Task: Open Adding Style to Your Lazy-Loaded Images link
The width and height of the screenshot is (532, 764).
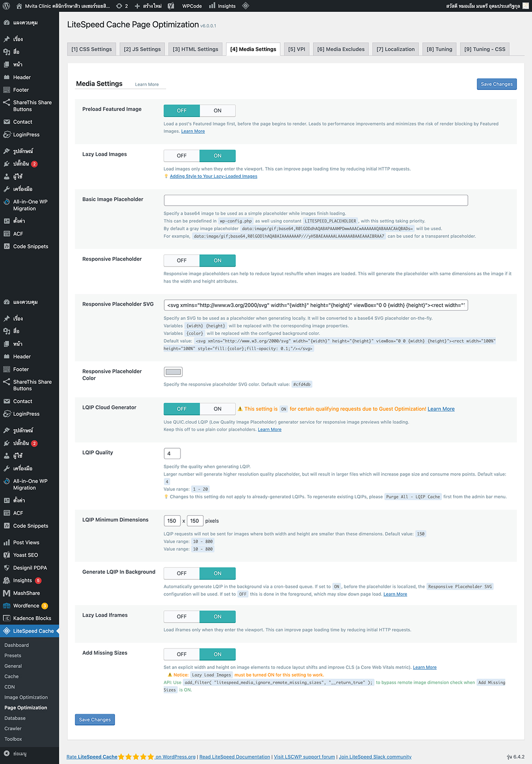Action: pyautogui.click(x=214, y=177)
